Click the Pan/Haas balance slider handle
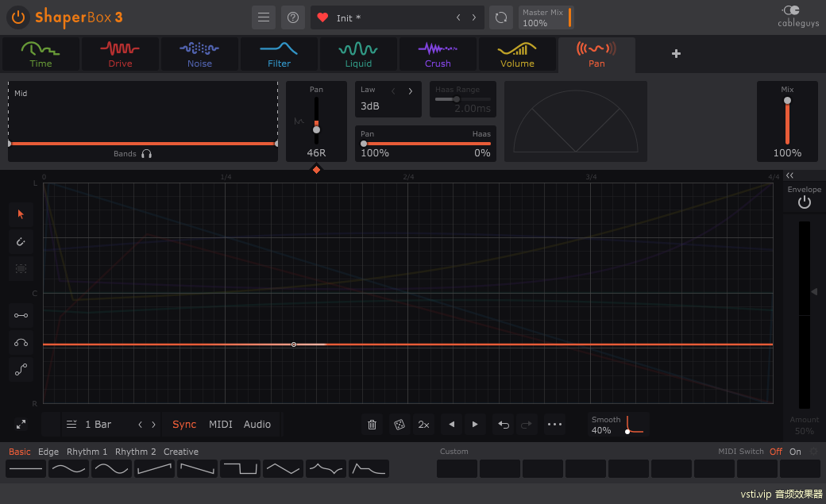826x504 pixels. click(364, 143)
